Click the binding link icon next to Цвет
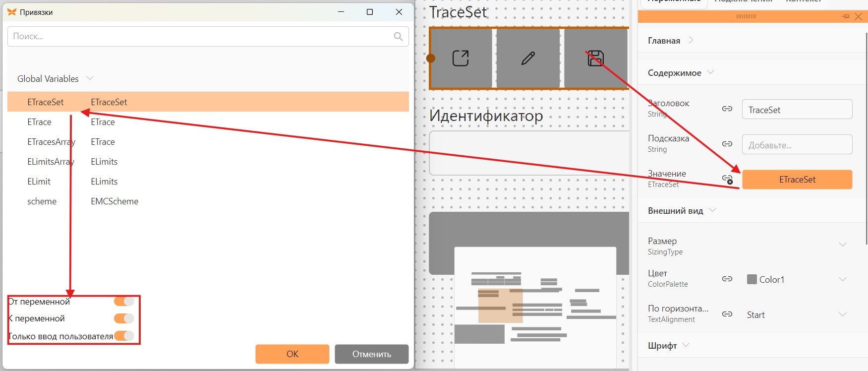Image resolution: width=868 pixels, height=371 pixels. [727, 279]
